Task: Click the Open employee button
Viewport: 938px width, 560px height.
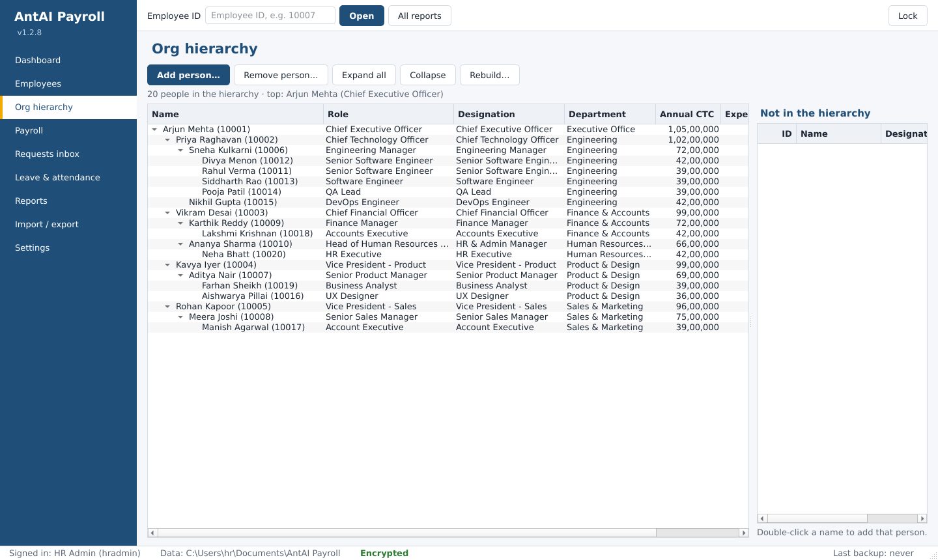Action: 362,16
